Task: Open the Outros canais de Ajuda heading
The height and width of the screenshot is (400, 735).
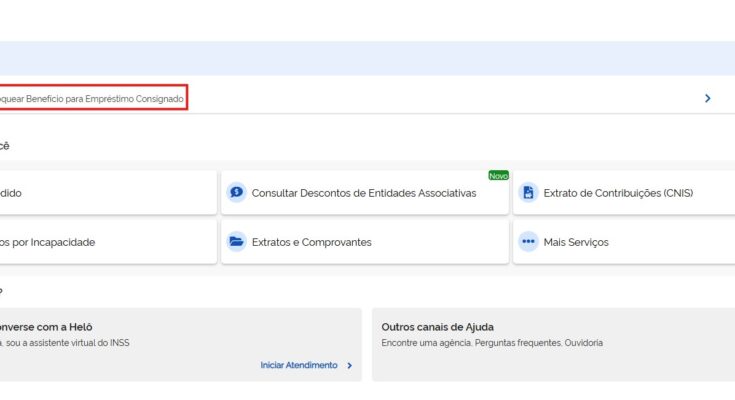Action: pyautogui.click(x=437, y=327)
